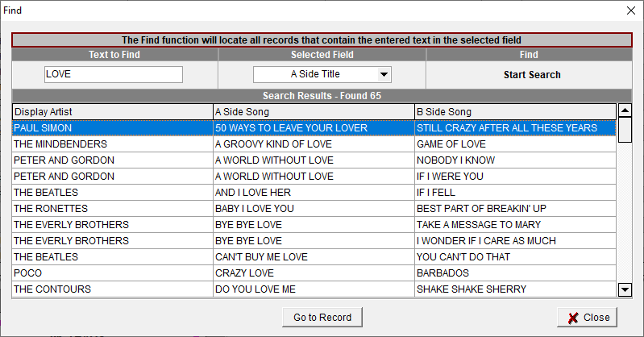Select GAME OF LOVE cell
Screen dimensions: 644x337
516,144
